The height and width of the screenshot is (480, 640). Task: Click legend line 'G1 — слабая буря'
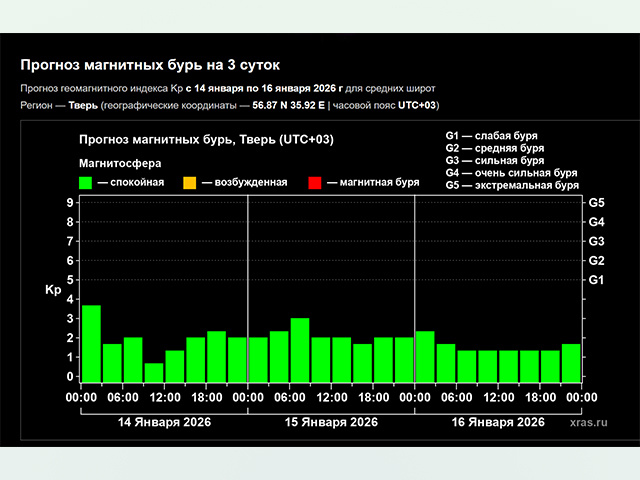click(491, 136)
